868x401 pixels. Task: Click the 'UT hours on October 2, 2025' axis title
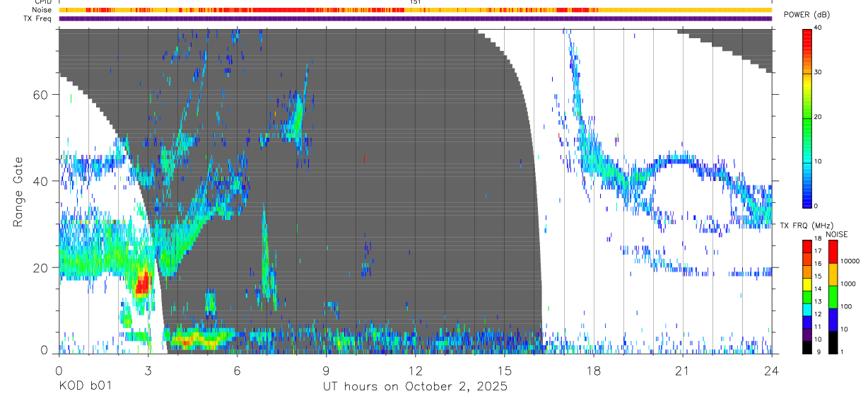click(x=415, y=387)
